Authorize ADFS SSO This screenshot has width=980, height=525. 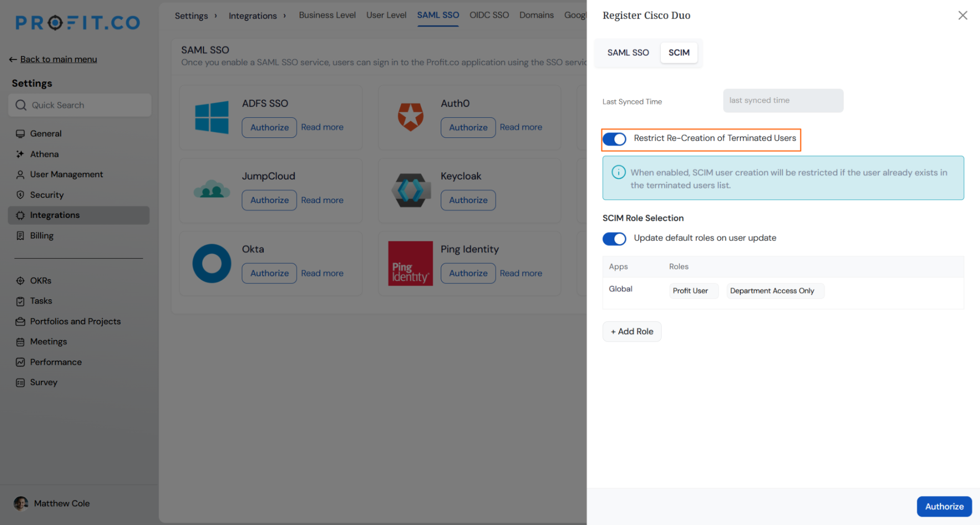[269, 128]
